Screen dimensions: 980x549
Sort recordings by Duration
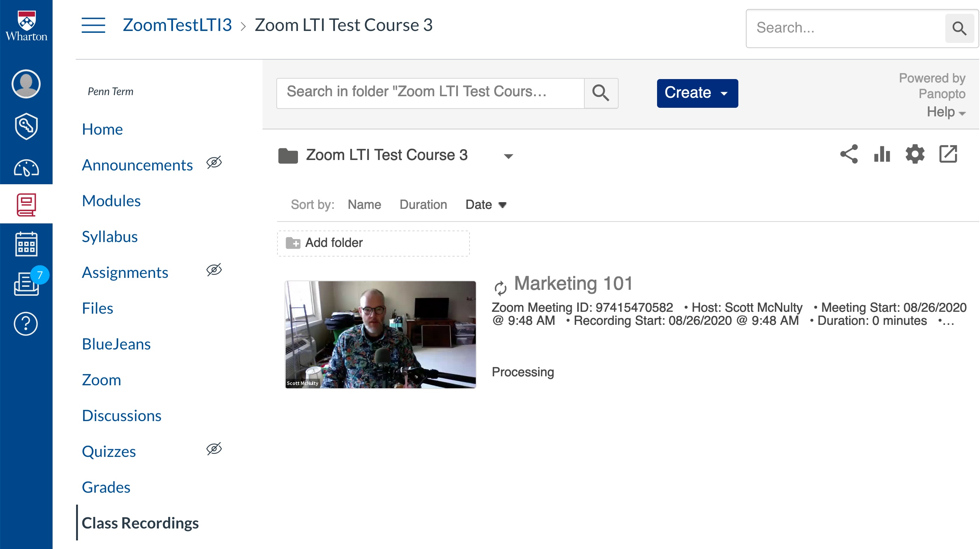pos(423,205)
